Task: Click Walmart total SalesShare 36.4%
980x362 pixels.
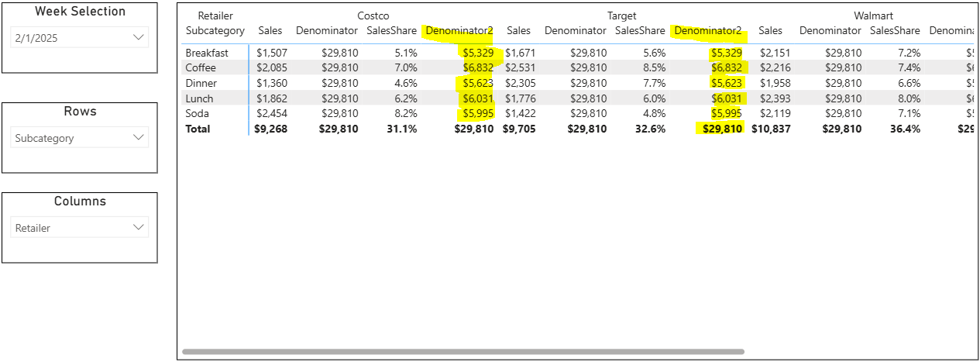Action: tap(906, 129)
